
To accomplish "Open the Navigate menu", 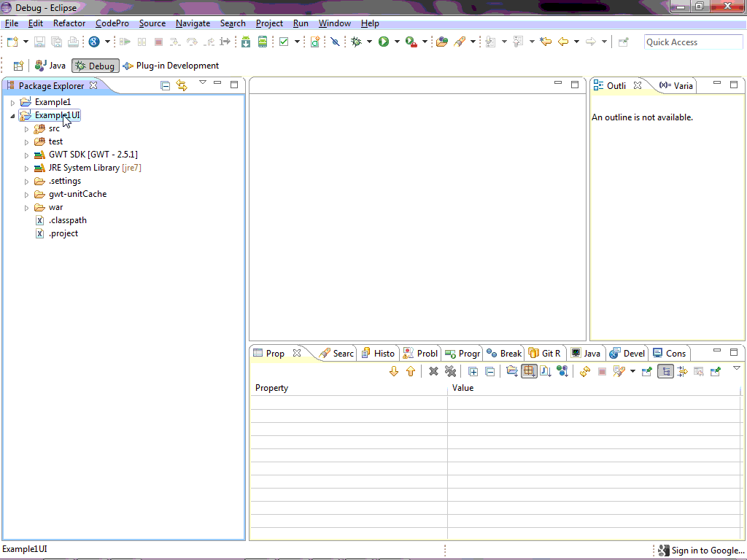I will point(193,23).
